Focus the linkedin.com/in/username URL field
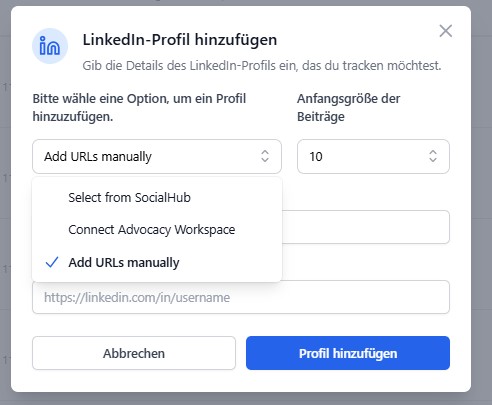 click(x=241, y=297)
